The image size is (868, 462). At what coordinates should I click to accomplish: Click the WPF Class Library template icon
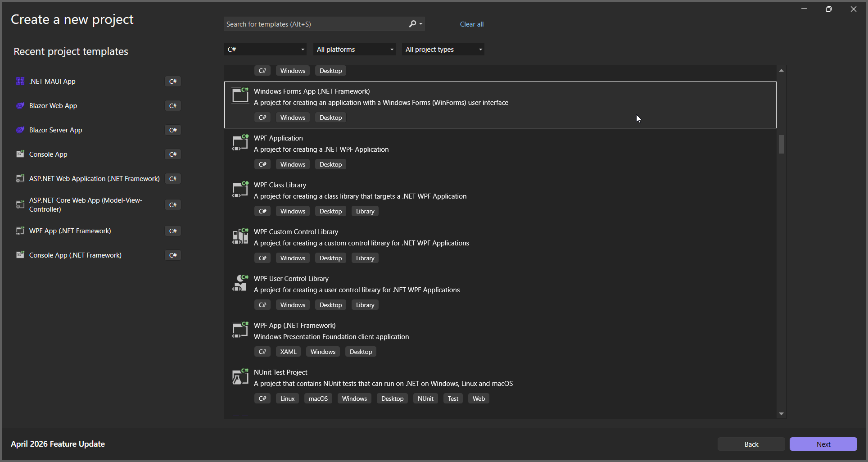coord(240,189)
